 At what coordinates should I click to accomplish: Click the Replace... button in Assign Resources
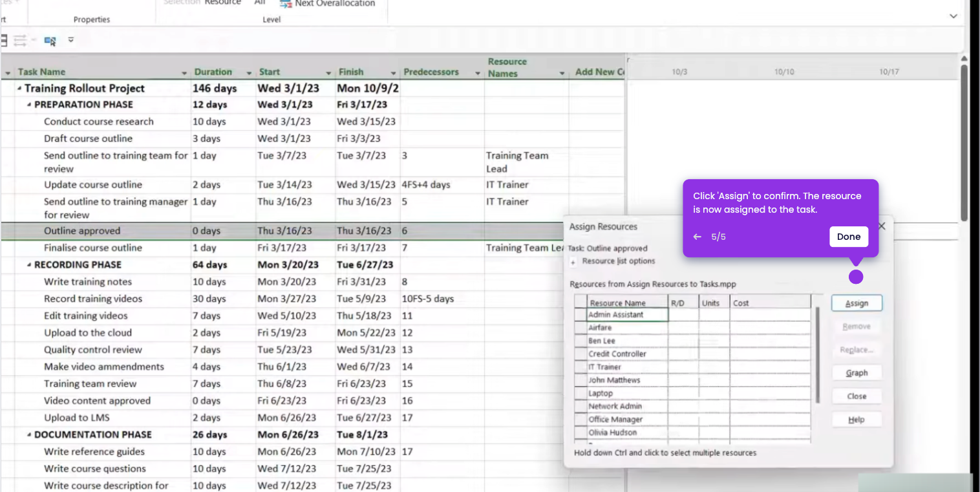pyautogui.click(x=857, y=350)
